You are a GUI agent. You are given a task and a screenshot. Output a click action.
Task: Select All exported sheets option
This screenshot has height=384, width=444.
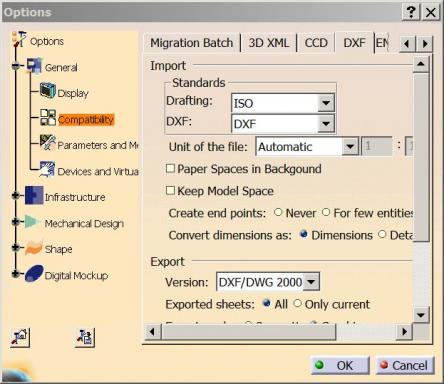tap(266, 303)
